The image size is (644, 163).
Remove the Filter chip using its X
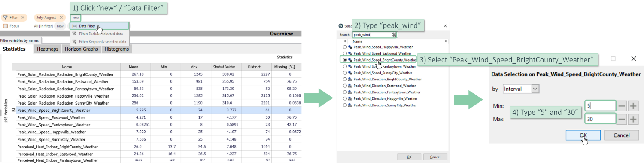(x=22, y=18)
